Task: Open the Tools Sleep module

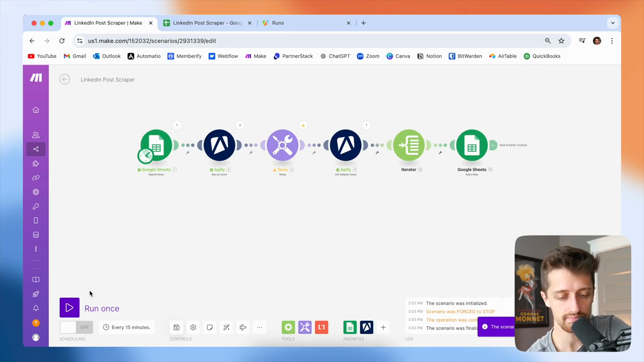Action: tap(282, 145)
